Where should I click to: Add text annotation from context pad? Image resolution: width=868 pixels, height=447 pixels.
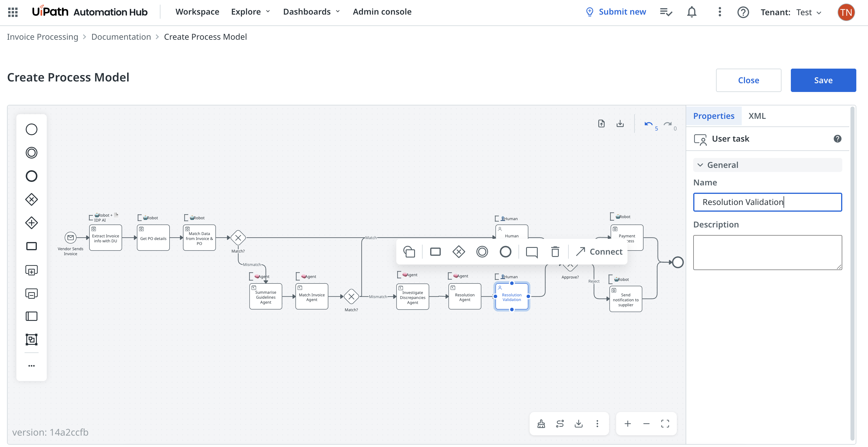[x=532, y=252]
